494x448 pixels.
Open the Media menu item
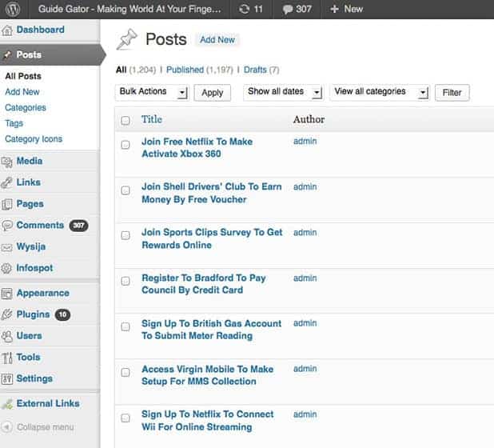coord(30,161)
